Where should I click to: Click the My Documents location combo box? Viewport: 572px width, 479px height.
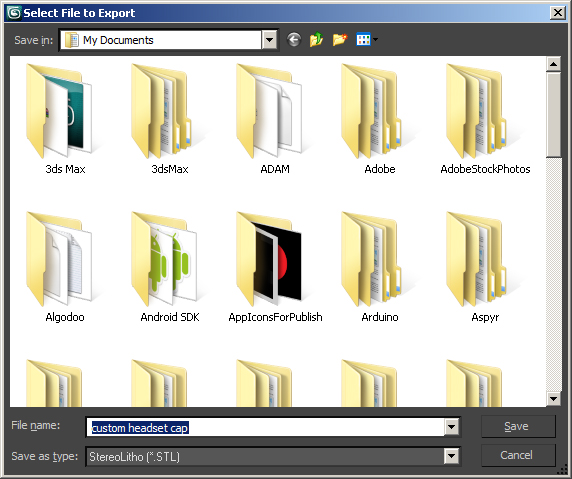coord(169,40)
